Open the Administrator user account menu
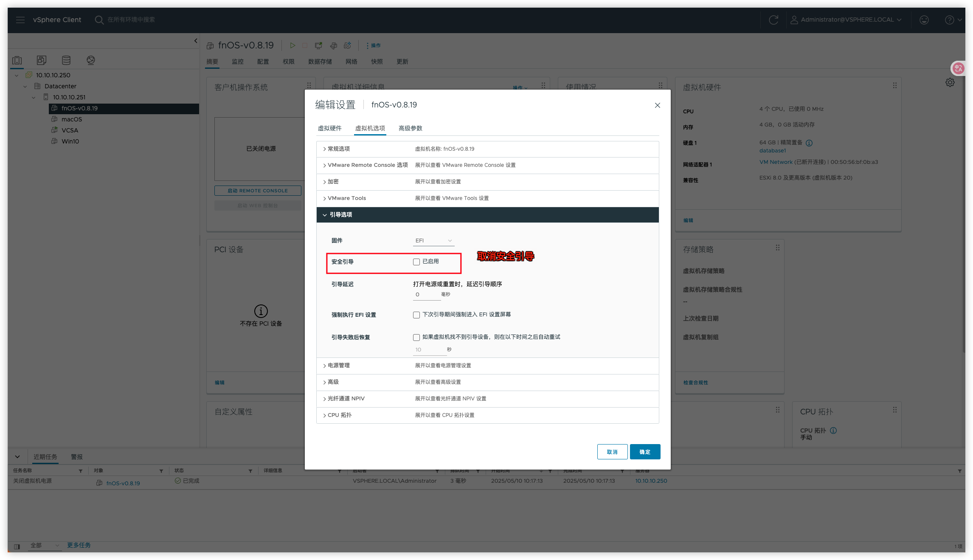Image resolution: width=973 pixels, height=560 pixels. pyautogui.click(x=846, y=20)
